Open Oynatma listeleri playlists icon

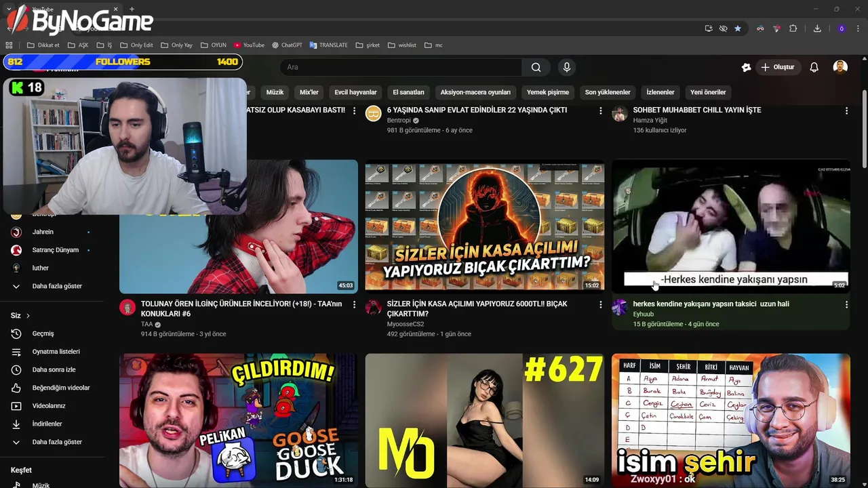16,352
